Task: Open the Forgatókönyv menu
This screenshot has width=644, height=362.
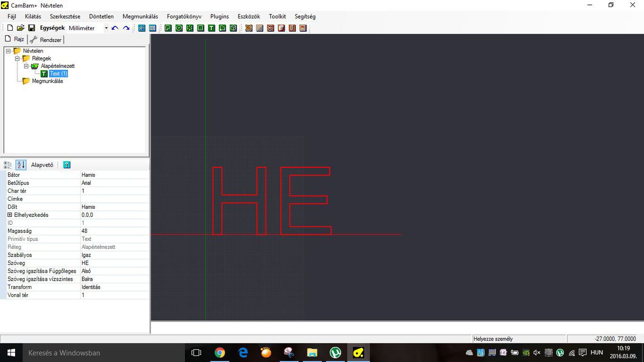Action: pyautogui.click(x=184, y=17)
